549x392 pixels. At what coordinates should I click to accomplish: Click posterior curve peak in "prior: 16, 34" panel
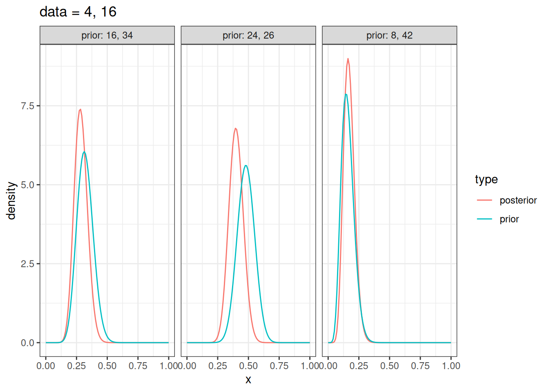(x=80, y=109)
